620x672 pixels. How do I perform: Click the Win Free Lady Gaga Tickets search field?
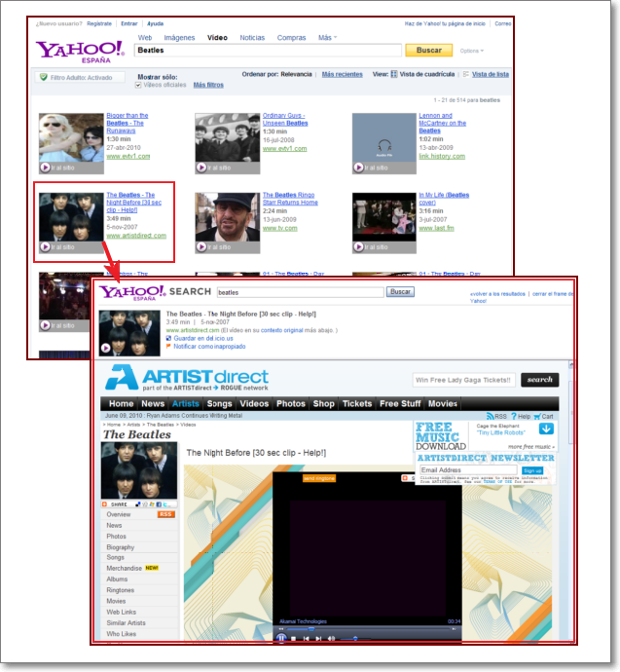464,380
